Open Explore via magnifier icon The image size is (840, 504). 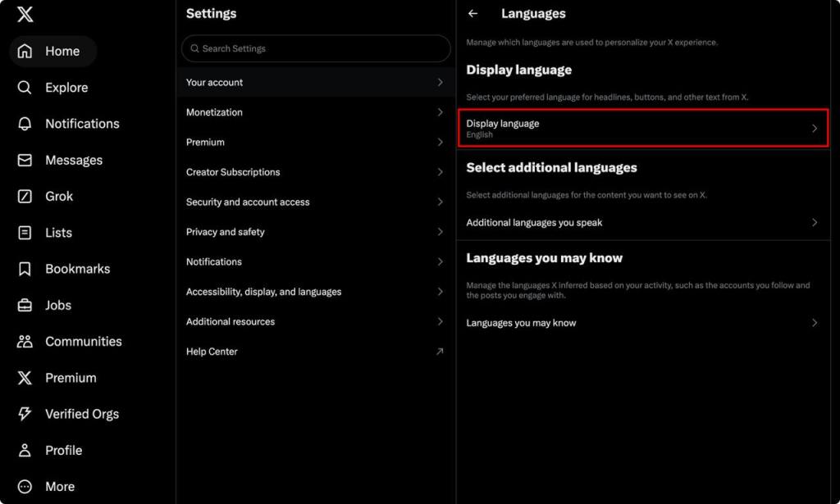click(25, 88)
